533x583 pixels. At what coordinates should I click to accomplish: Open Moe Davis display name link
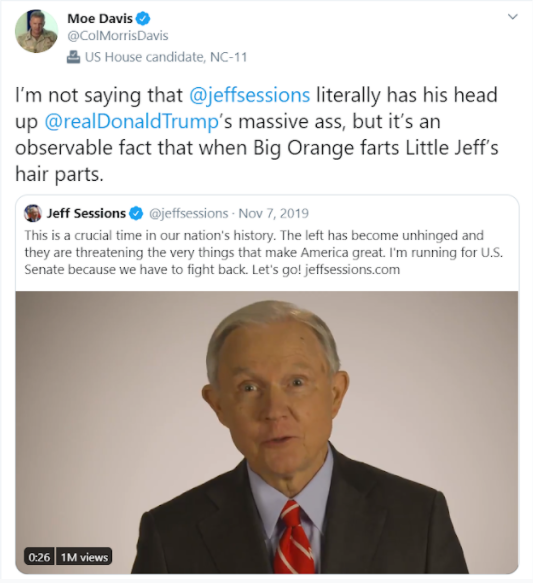[100, 18]
